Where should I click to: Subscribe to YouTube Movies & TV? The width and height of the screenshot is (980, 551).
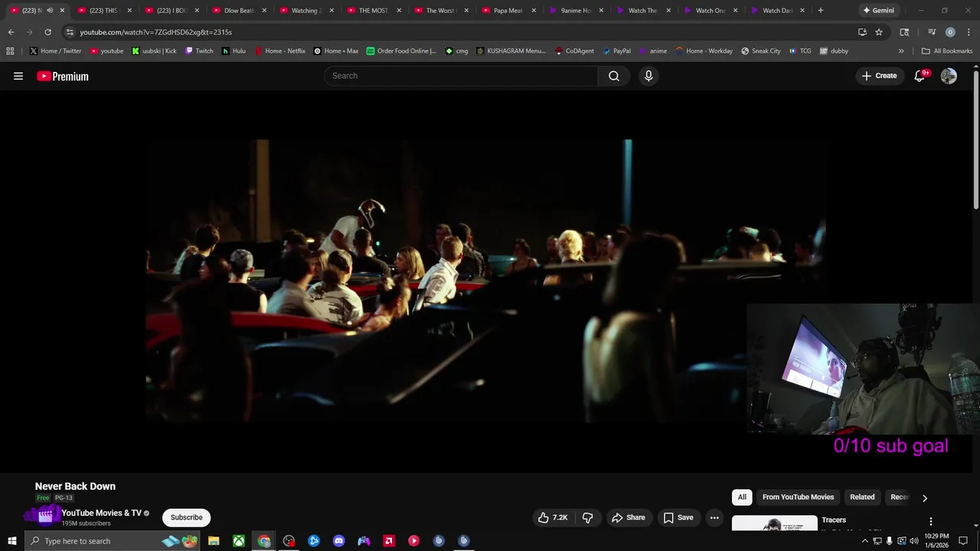[x=186, y=517]
